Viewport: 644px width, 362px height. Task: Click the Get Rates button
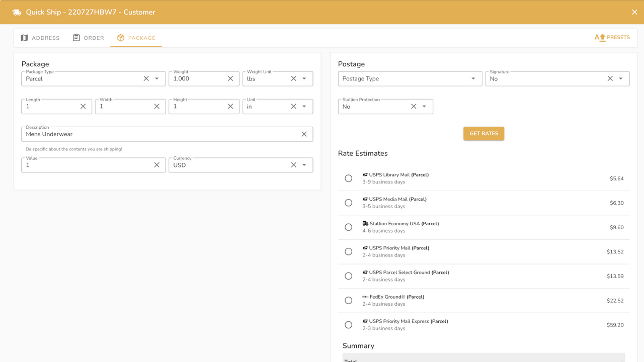click(484, 134)
